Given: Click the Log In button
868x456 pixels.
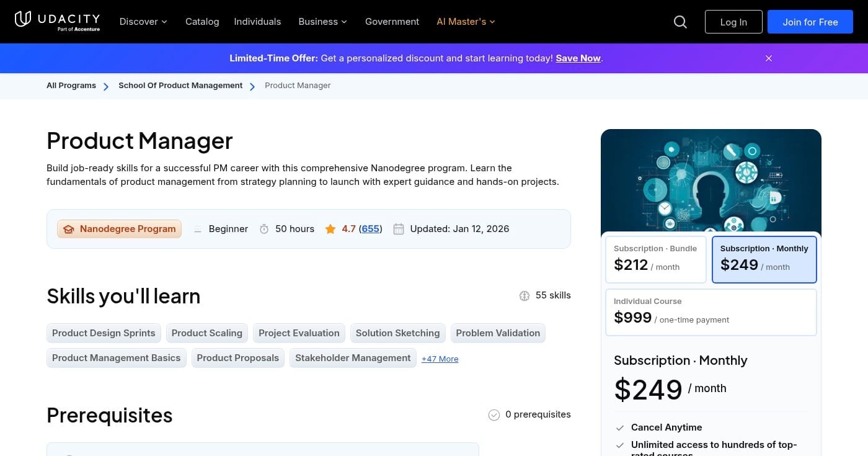Looking at the screenshot, I should [733, 22].
